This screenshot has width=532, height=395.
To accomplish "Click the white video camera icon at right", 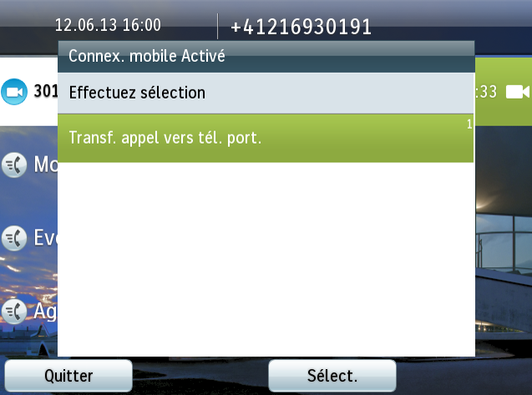I will pyautogui.click(x=518, y=92).
